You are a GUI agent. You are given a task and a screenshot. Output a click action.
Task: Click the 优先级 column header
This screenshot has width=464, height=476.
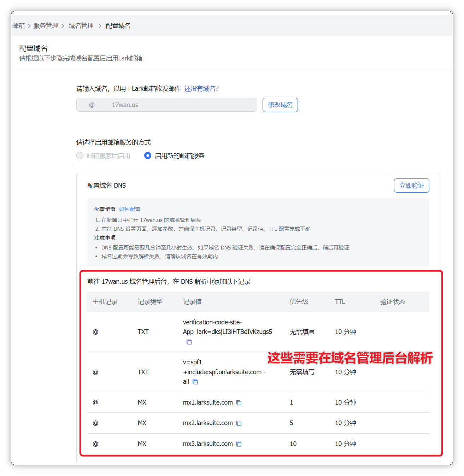(299, 302)
